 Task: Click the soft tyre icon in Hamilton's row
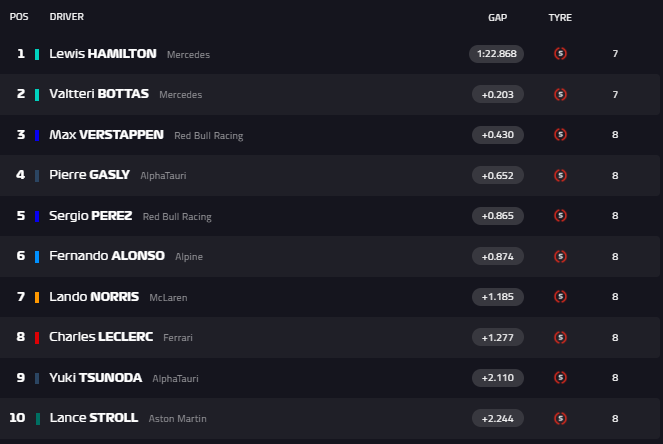[560, 54]
